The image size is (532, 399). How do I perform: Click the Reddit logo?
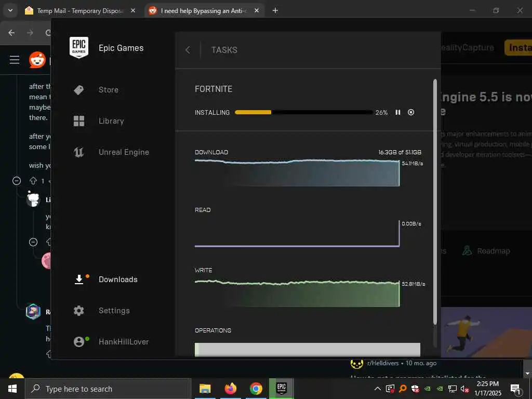(x=37, y=60)
